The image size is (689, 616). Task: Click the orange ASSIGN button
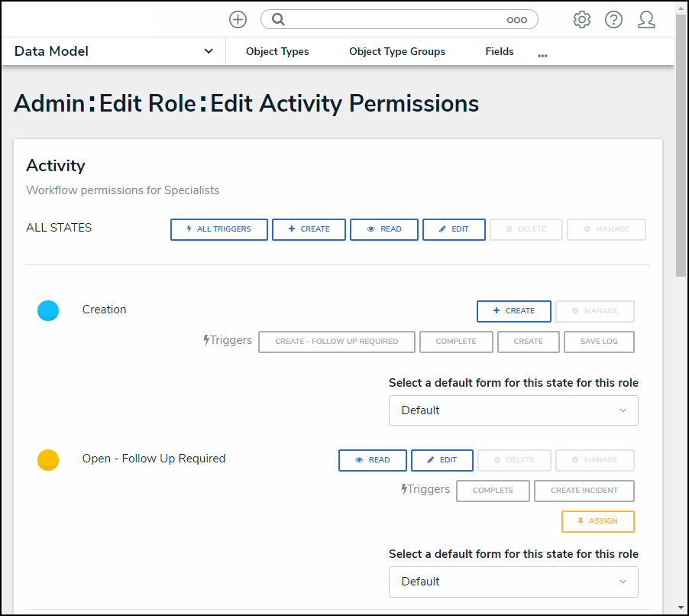(598, 521)
